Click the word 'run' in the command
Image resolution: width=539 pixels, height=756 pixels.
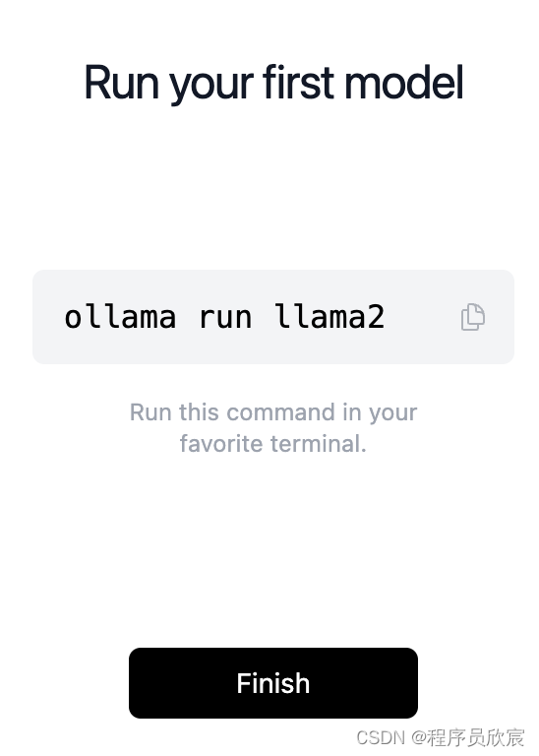(225, 319)
